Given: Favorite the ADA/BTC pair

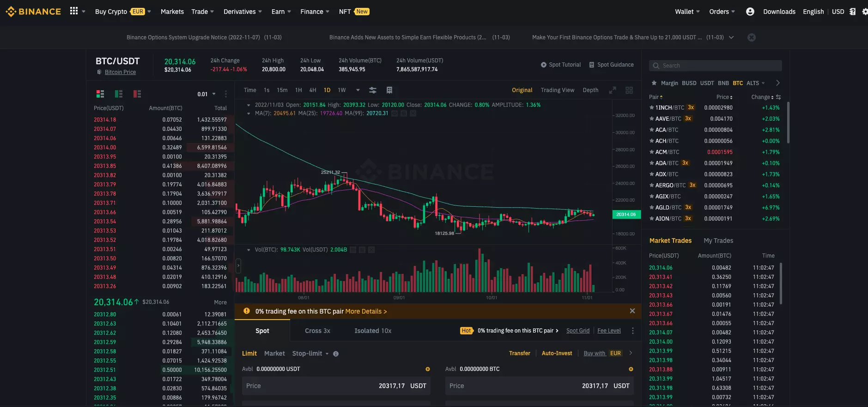Looking at the screenshot, I should [x=652, y=163].
